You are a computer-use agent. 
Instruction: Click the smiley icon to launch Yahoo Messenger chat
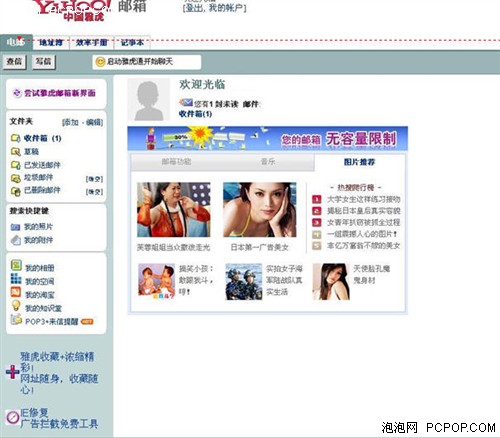(x=100, y=62)
